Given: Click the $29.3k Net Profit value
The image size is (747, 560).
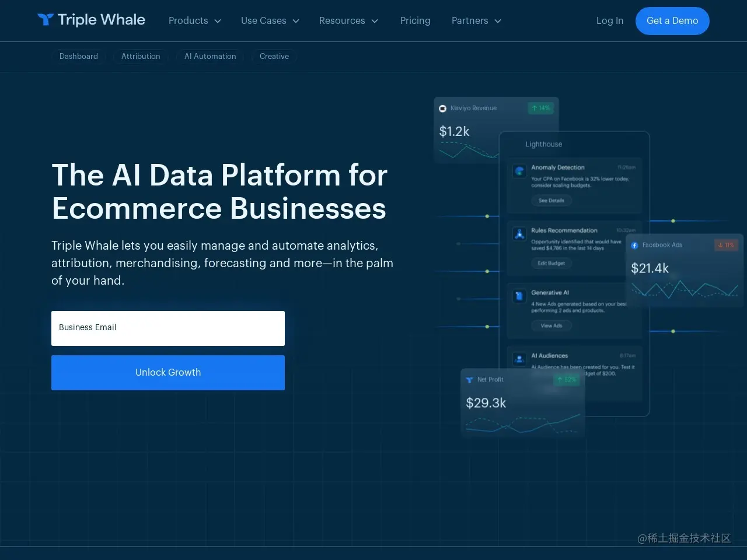Looking at the screenshot, I should (486, 403).
